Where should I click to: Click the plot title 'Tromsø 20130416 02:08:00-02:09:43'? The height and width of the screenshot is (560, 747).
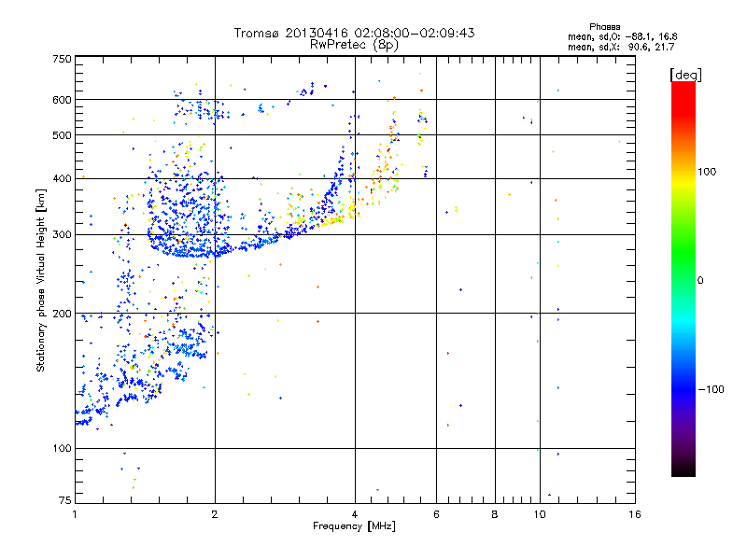354,33
